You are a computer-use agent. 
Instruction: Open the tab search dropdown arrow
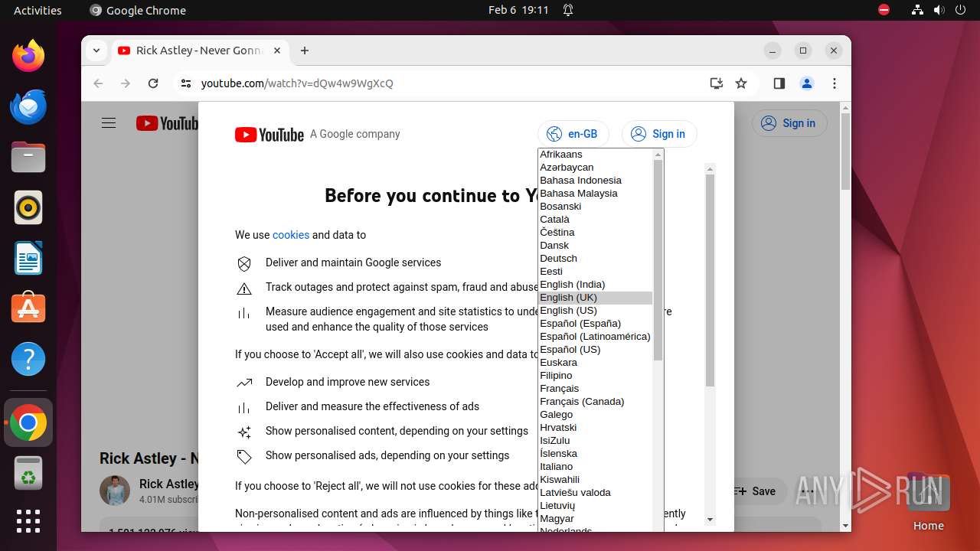96,51
